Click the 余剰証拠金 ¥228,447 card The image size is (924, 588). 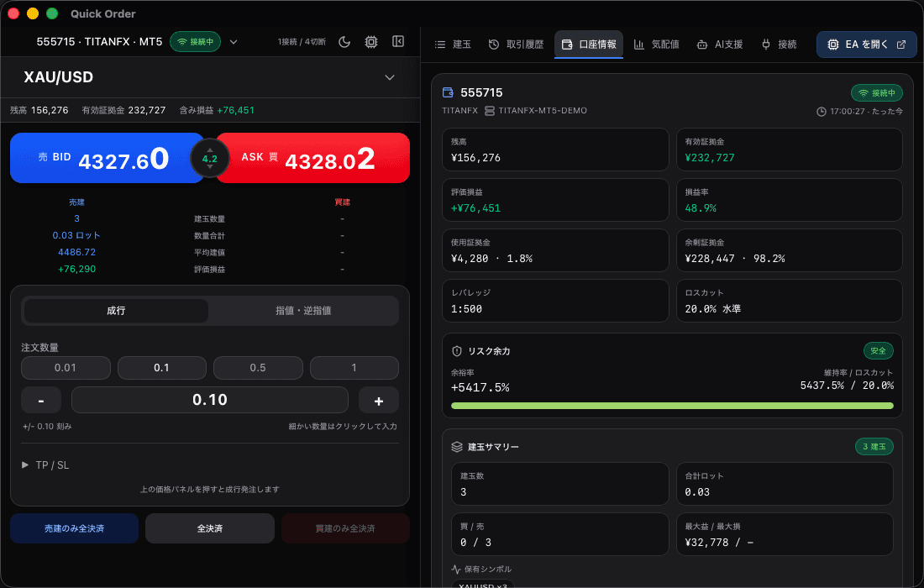[x=789, y=250]
